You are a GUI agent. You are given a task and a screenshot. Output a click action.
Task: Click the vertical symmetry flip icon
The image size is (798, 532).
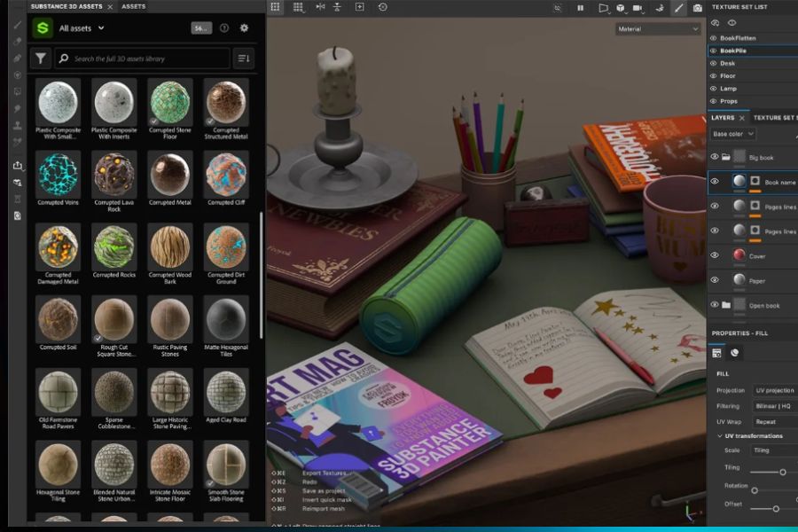tap(337, 7)
